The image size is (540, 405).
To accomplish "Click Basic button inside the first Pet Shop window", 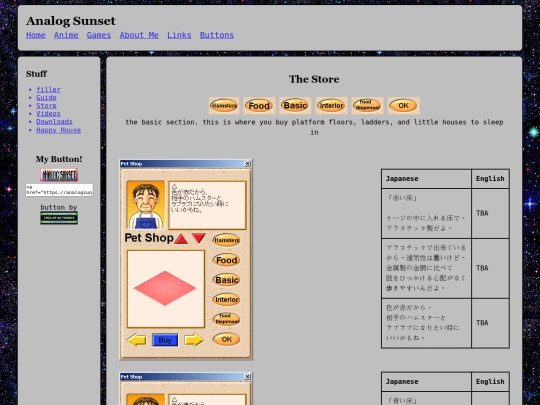I will coord(226,280).
